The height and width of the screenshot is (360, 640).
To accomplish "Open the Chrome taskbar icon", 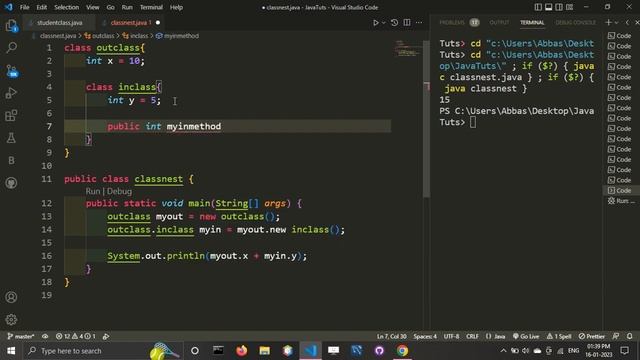I will tap(402, 351).
